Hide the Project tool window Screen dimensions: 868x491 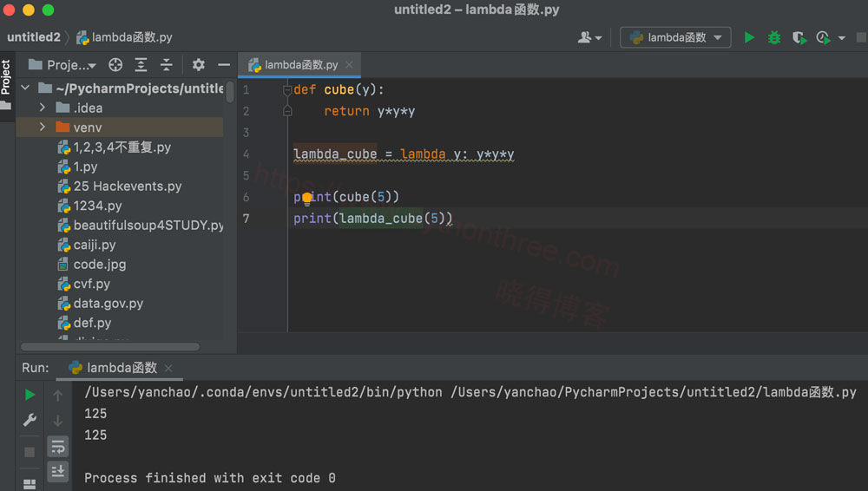(224, 65)
